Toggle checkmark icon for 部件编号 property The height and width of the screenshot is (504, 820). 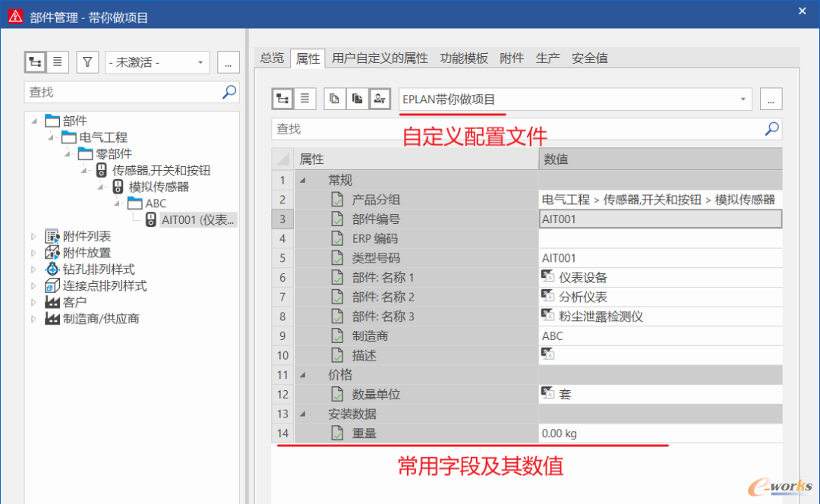pyautogui.click(x=337, y=219)
